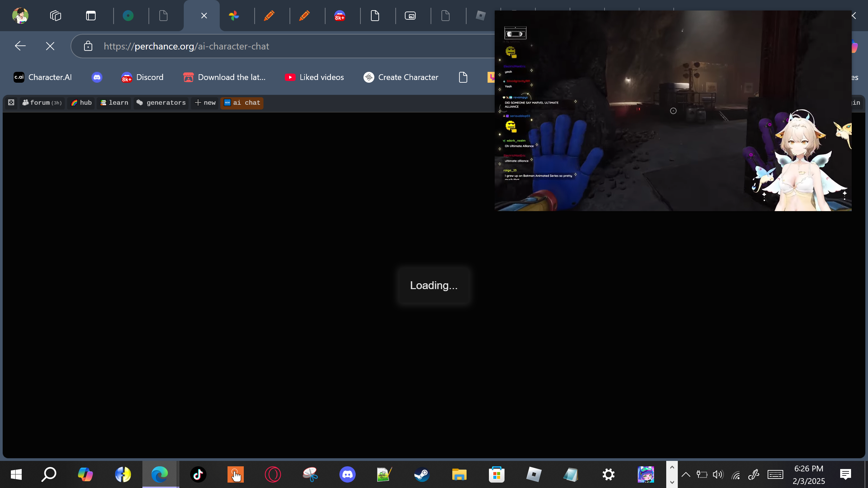Open the Windows Start menu
868x488 pixels.
(16, 474)
